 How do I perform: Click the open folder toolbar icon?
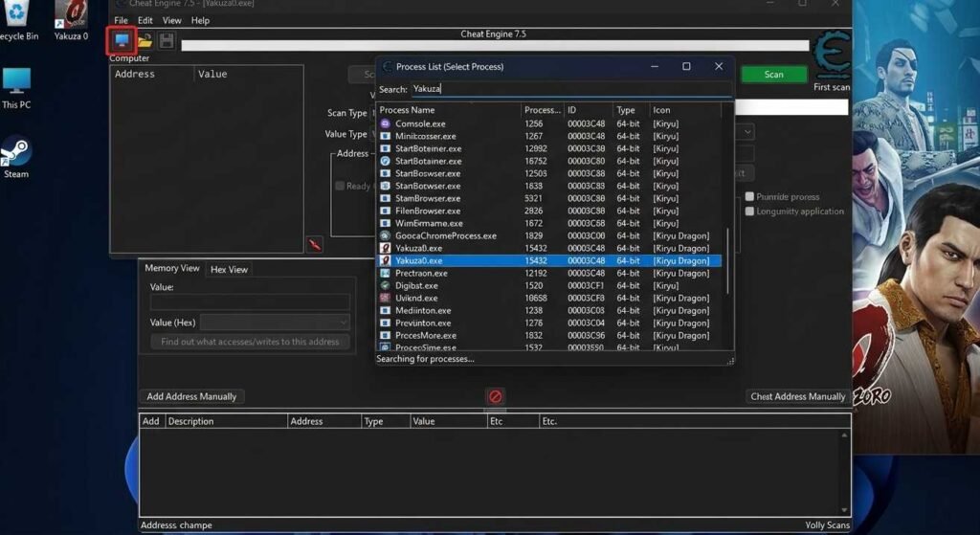click(x=145, y=41)
